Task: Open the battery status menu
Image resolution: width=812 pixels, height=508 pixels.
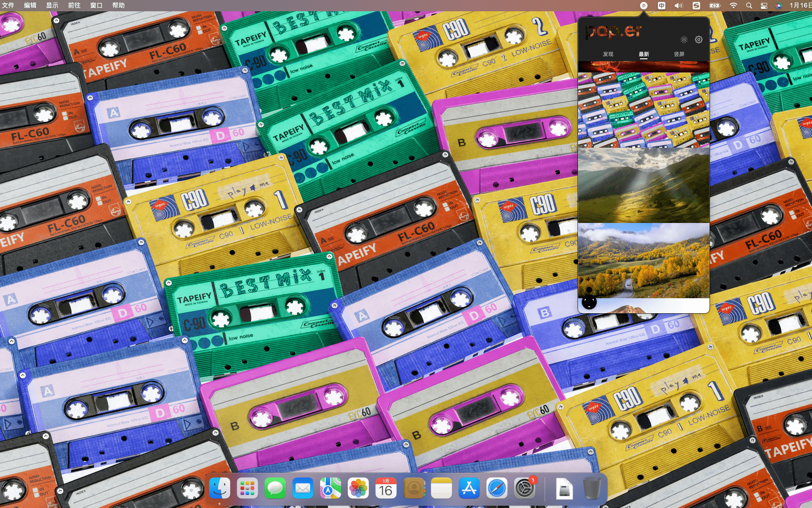Action: click(715, 6)
